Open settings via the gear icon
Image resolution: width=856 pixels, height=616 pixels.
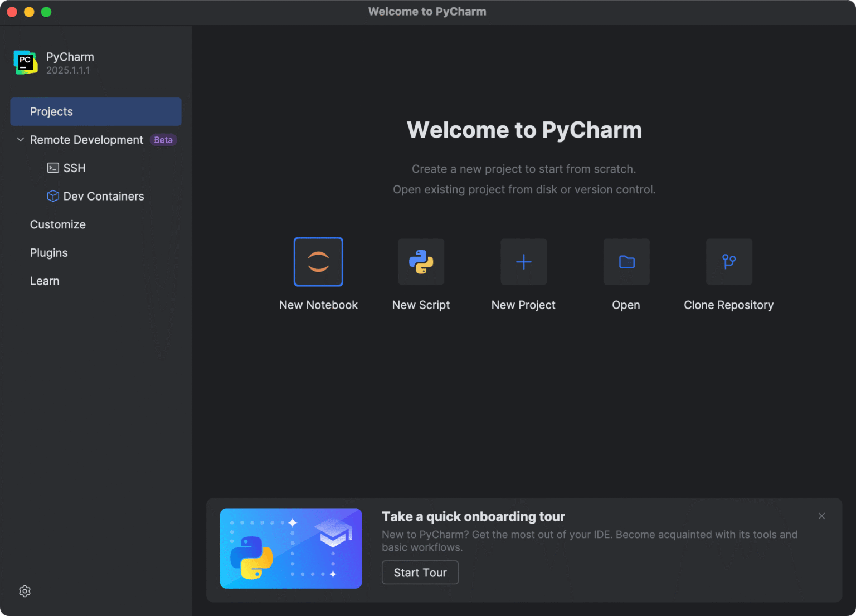click(x=25, y=591)
